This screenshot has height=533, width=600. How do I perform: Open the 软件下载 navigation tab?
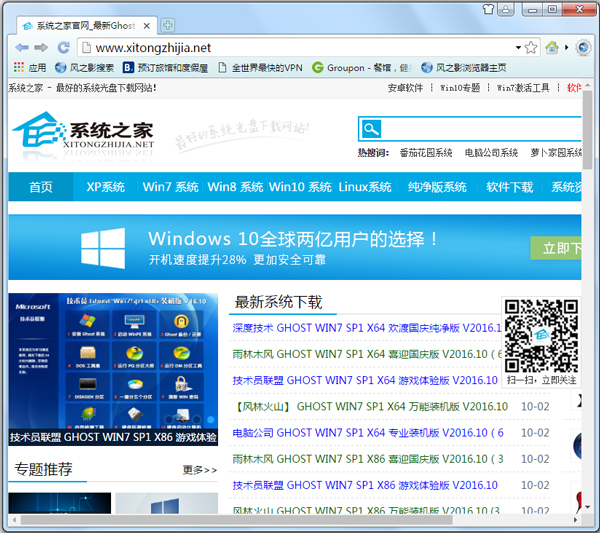point(510,187)
